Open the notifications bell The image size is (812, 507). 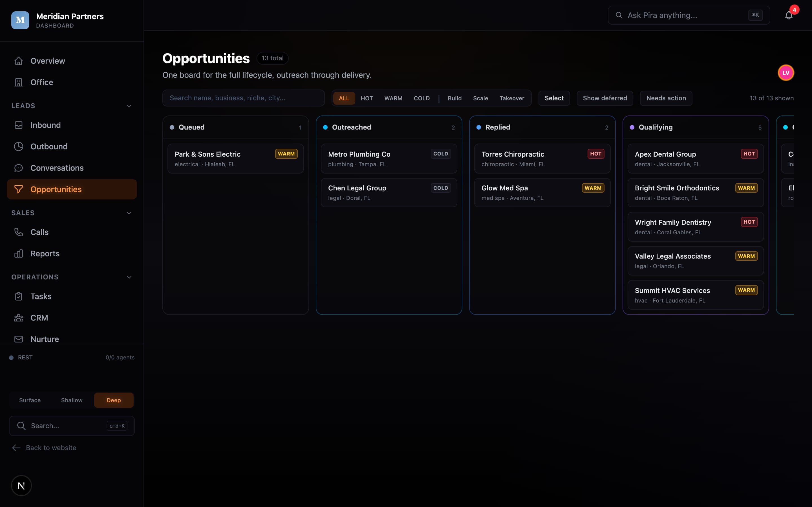[789, 15]
